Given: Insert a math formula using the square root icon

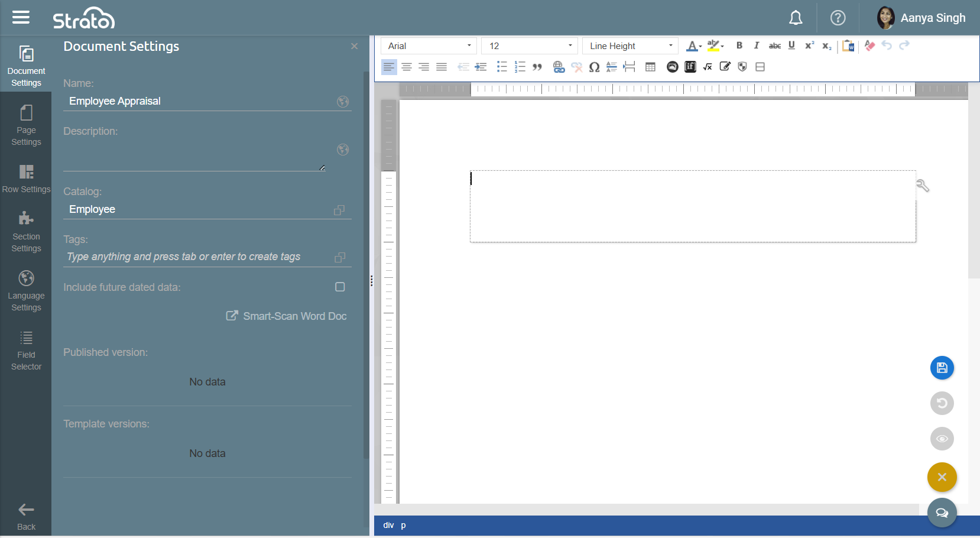Looking at the screenshot, I should (x=708, y=67).
